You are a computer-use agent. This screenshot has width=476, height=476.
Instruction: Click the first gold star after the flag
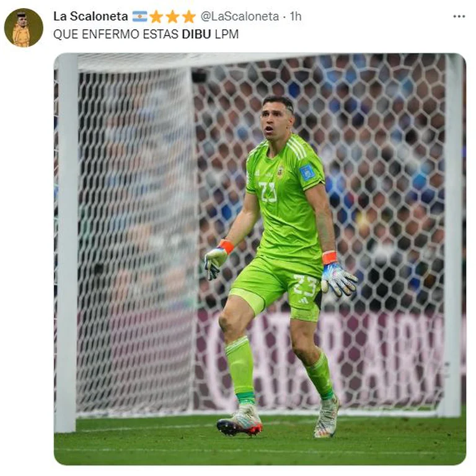click(156, 16)
